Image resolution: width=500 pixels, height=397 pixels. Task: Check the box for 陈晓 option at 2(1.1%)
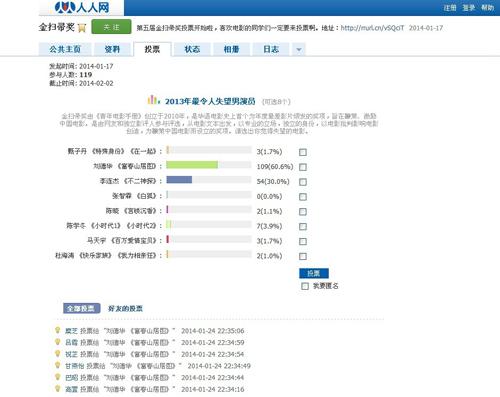[x=303, y=212]
